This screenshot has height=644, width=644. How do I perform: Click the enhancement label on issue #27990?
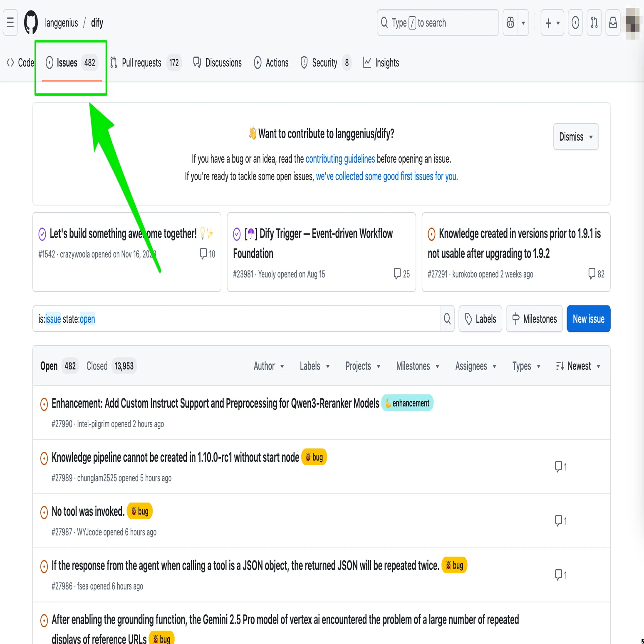(x=407, y=403)
